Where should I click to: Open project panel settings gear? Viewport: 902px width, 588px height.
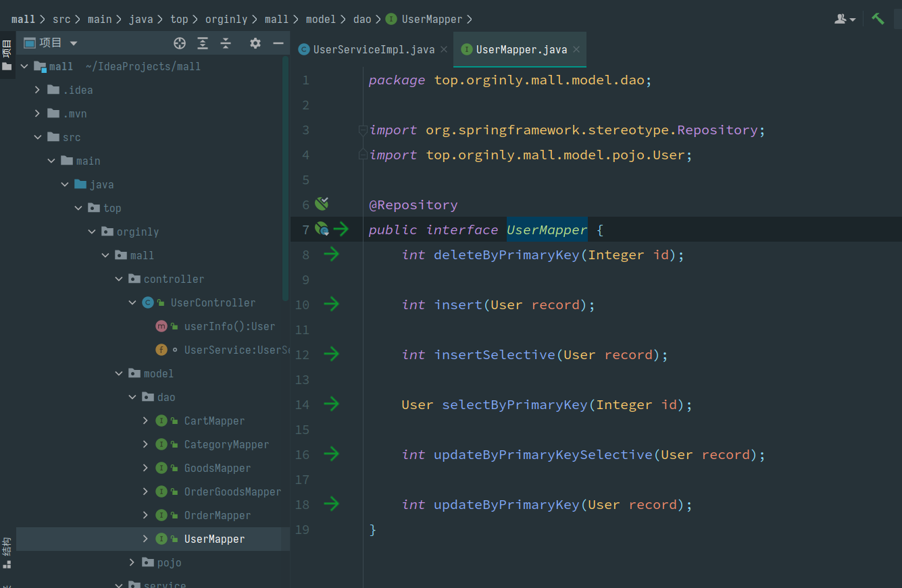pos(255,43)
